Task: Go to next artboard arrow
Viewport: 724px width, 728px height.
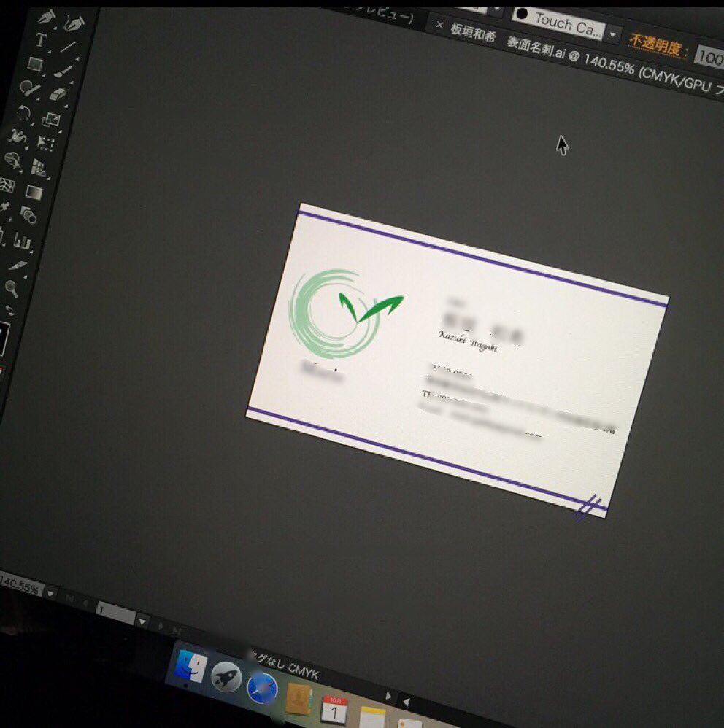Action: [161, 626]
